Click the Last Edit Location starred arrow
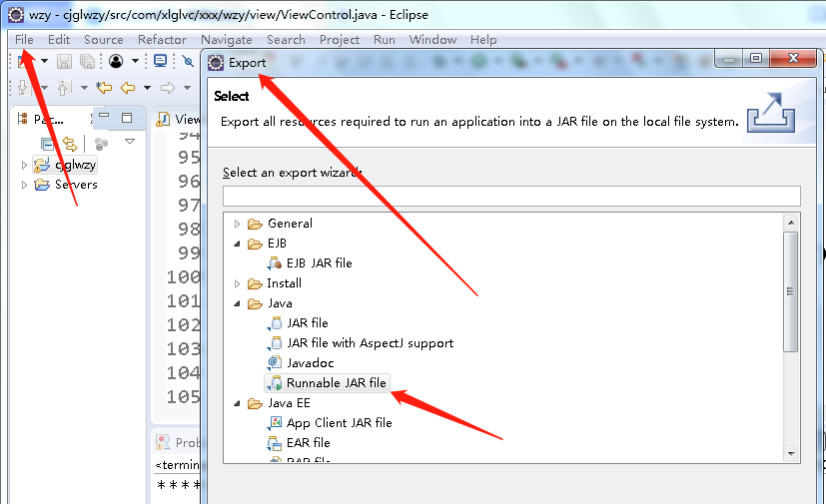The image size is (826, 504). tap(104, 88)
